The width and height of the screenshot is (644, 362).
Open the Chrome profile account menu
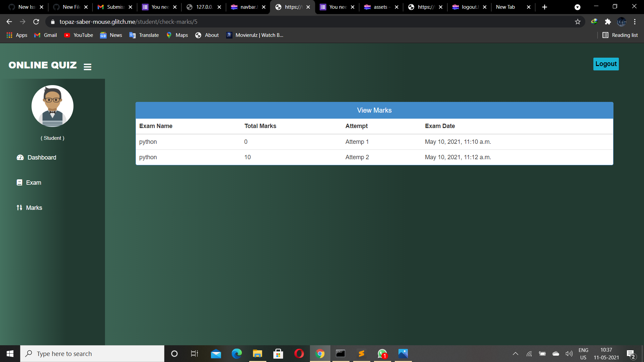coord(622,21)
